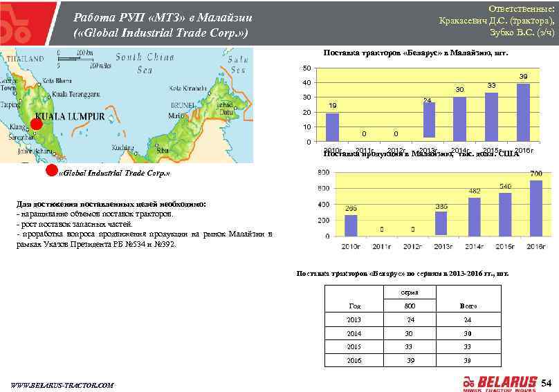
Task: Select the name Зубко В.С. (з/ч)
Action: click(x=522, y=32)
